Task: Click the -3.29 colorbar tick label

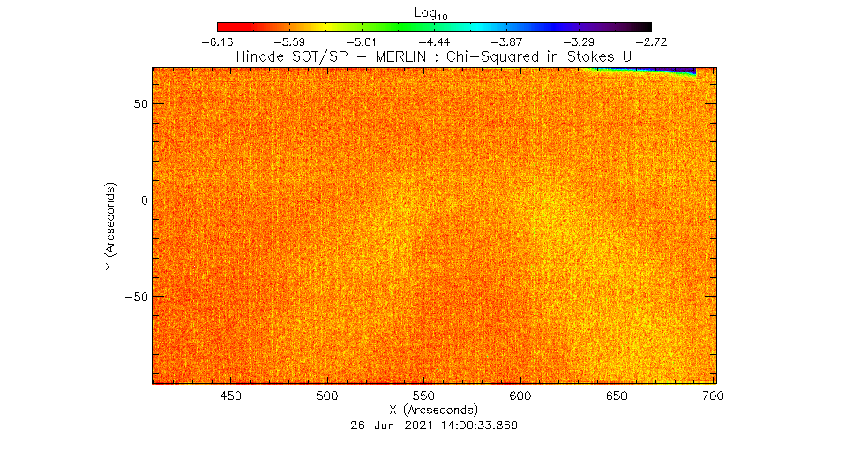Action: [579, 41]
